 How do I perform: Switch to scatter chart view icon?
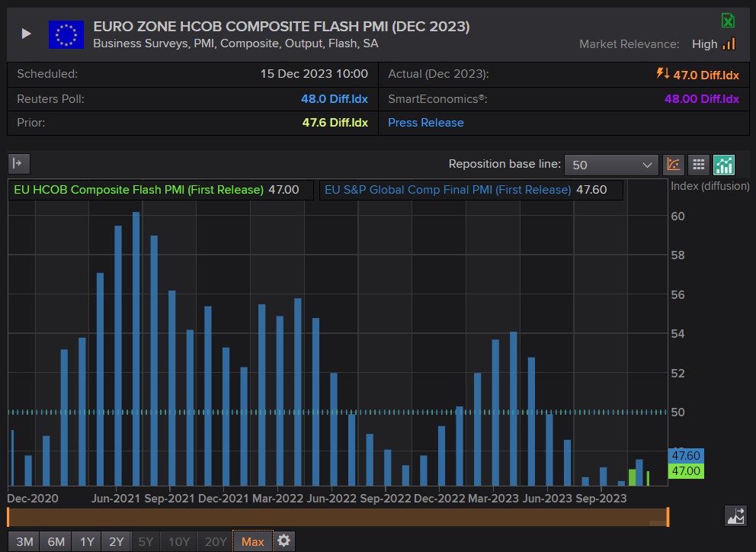(x=674, y=165)
